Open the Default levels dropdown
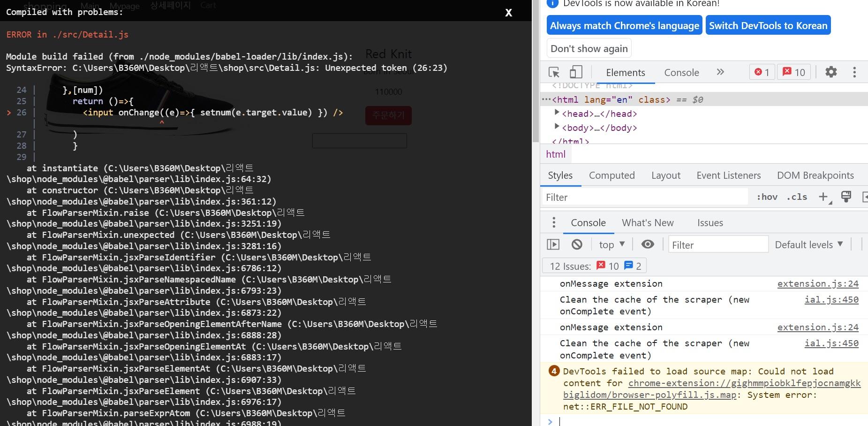 809,244
